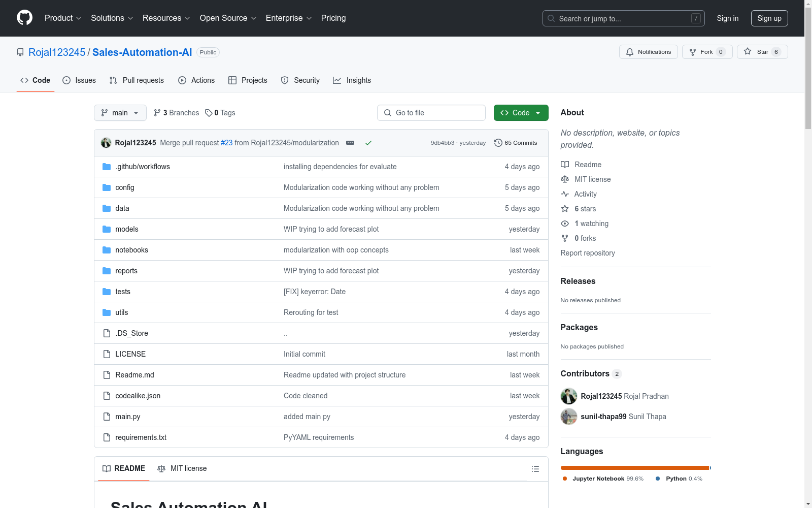Open the Notifications button
Screen dimensions: 812x508
tap(649, 52)
